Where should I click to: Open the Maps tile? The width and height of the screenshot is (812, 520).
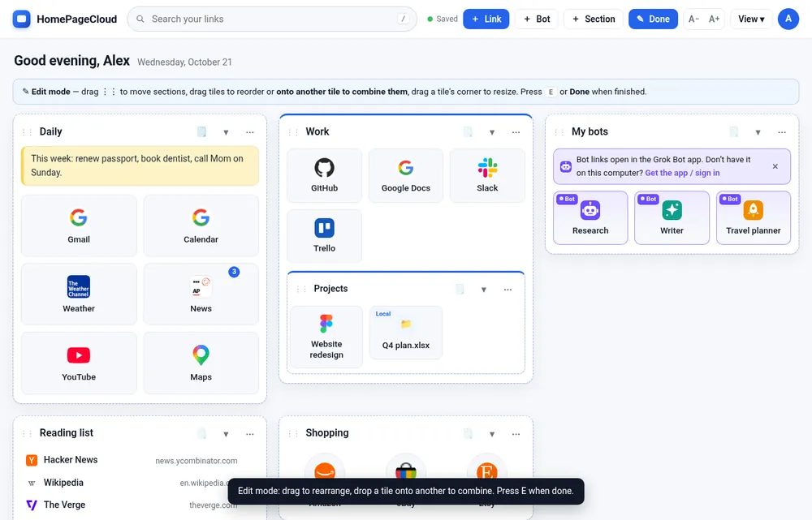[201, 363]
